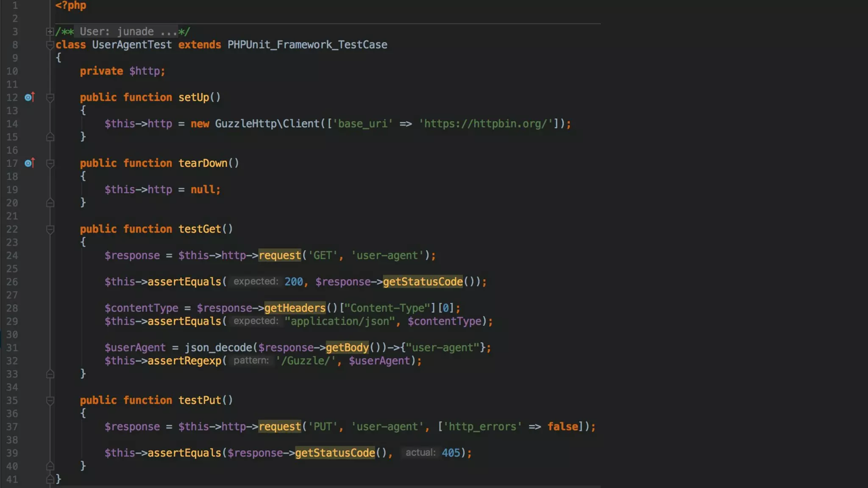Click the highlighted getStatusCode call on line 26

[423, 282]
